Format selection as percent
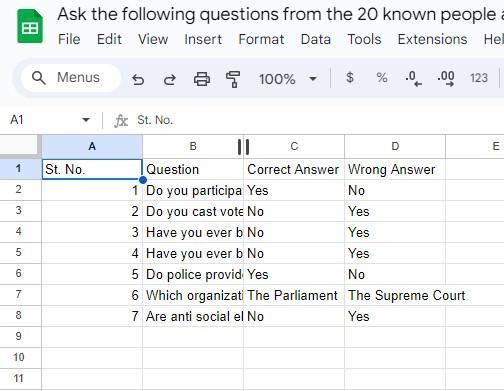This screenshot has width=504, height=391. click(x=382, y=78)
